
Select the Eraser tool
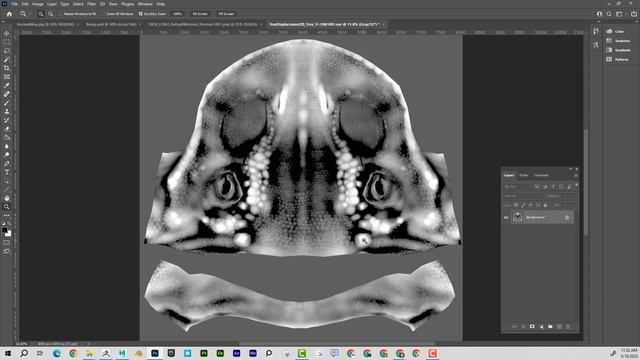coord(7,129)
